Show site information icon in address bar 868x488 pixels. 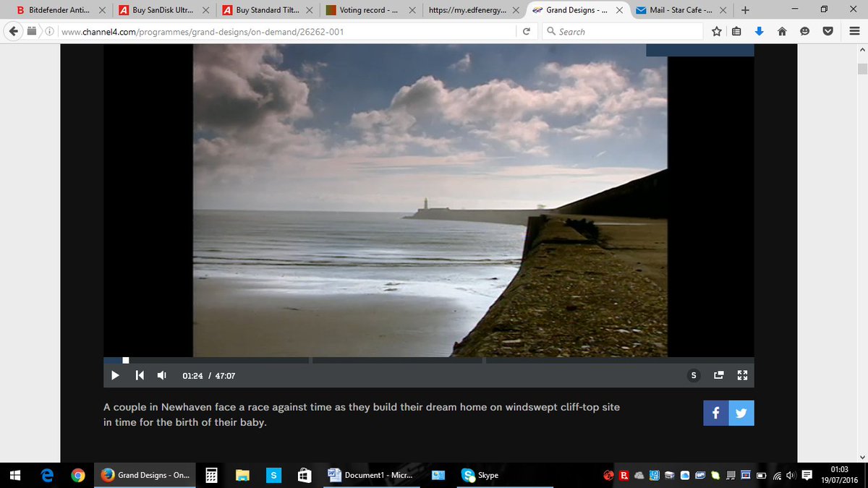[x=51, y=32]
